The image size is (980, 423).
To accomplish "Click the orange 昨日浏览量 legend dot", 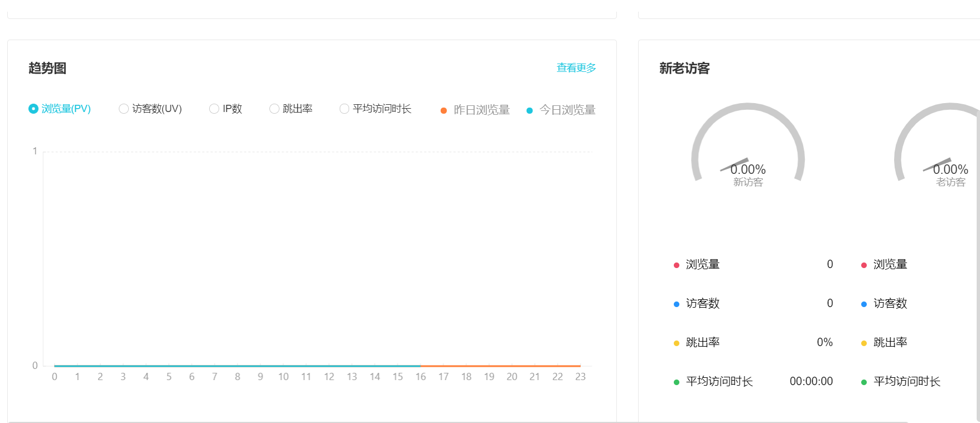I will coord(443,110).
